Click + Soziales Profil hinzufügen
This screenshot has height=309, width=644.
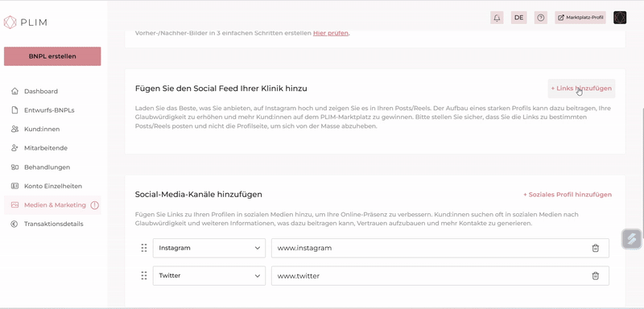tap(568, 195)
